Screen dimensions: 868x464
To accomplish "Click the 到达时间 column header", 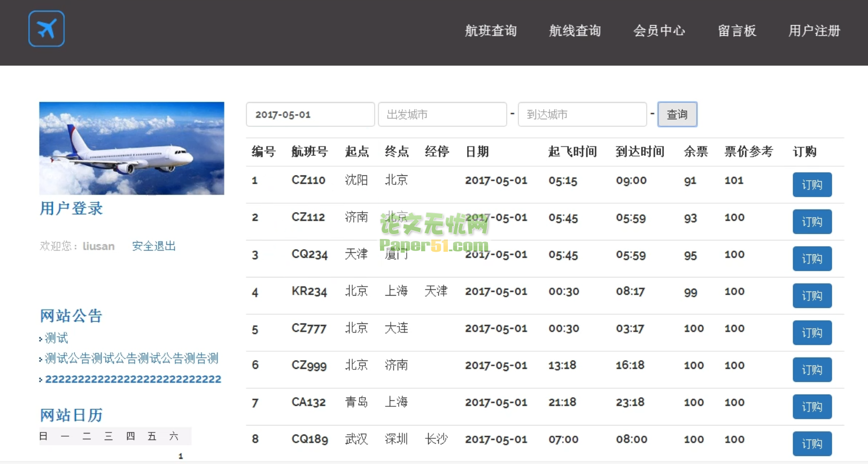I will pyautogui.click(x=640, y=152).
